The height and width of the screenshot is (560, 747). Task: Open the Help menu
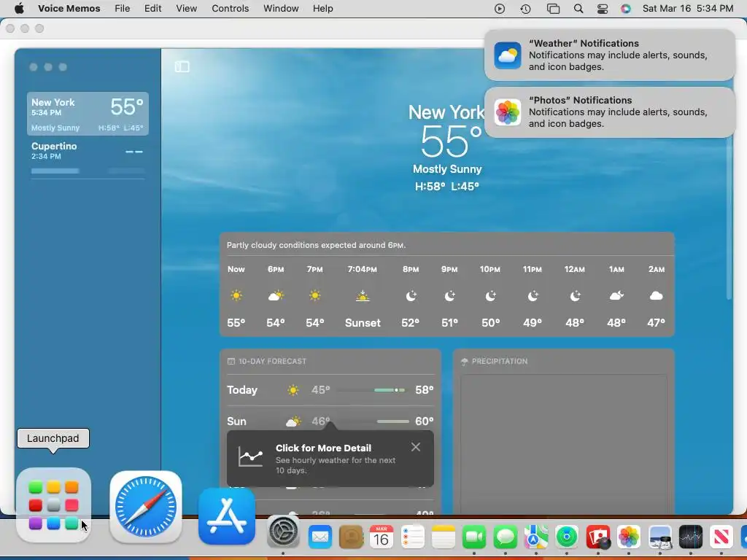[x=322, y=8]
